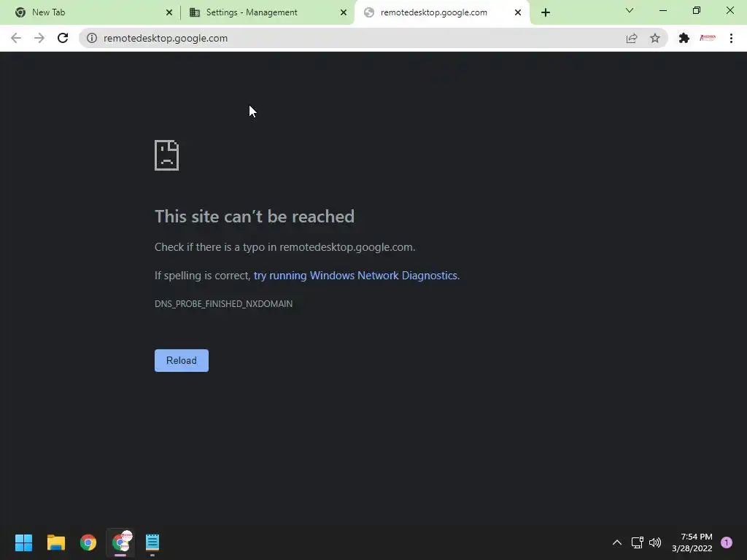Close the New Tab tab
Image resolution: width=747 pixels, height=560 pixels.
(169, 13)
